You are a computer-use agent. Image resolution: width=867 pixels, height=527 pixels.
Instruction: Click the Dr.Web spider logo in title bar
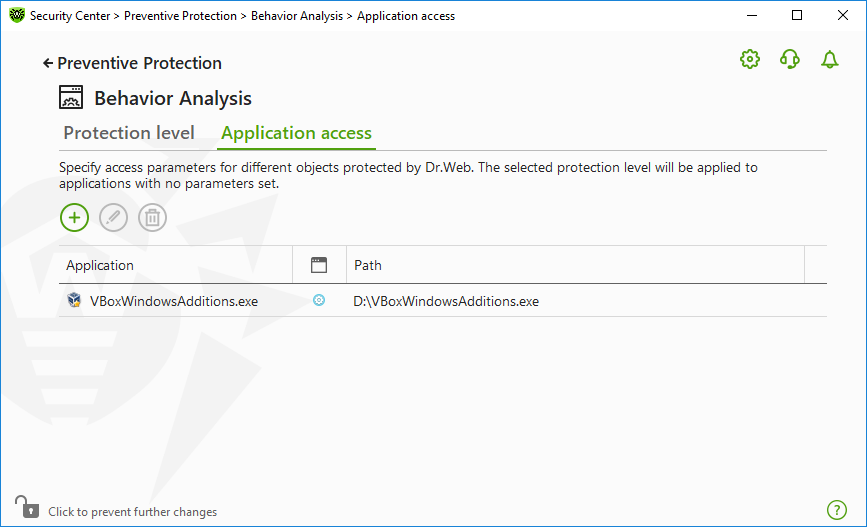pos(17,15)
